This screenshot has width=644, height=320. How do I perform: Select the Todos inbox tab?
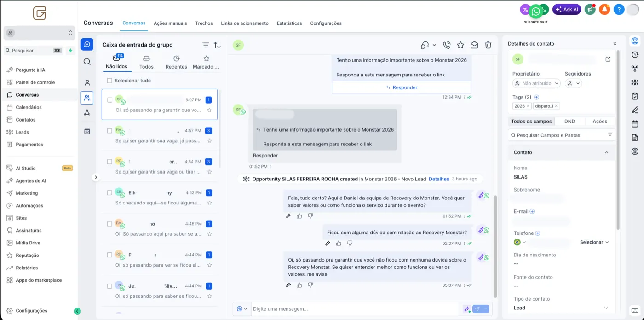coord(146,62)
